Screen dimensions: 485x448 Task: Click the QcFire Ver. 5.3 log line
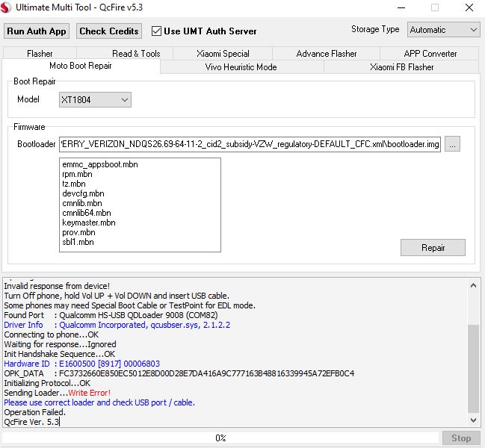point(31,422)
